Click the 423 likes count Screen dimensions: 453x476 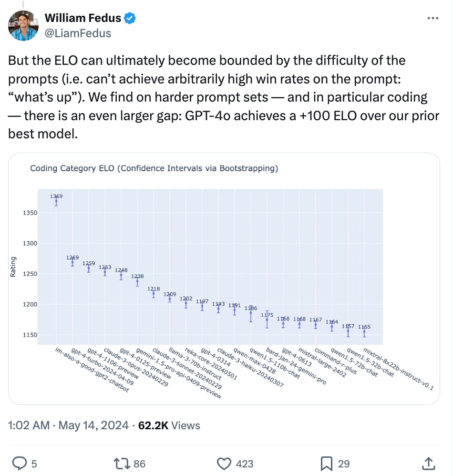click(x=244, y=463)
